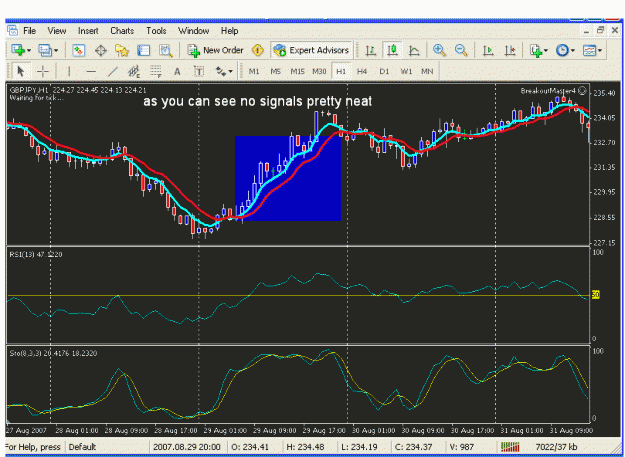Open the View menu
Image resolution: width=625 pixels, height=457 pixels.
[57, 31]
